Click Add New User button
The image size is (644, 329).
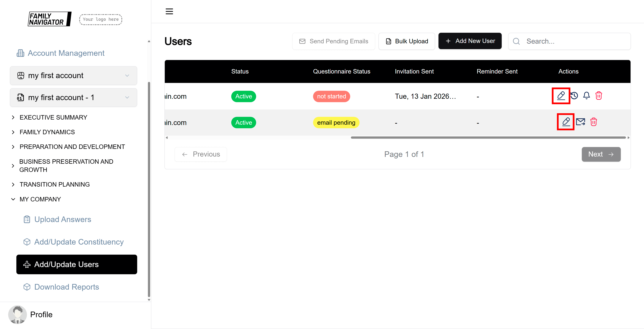[470, 41]
